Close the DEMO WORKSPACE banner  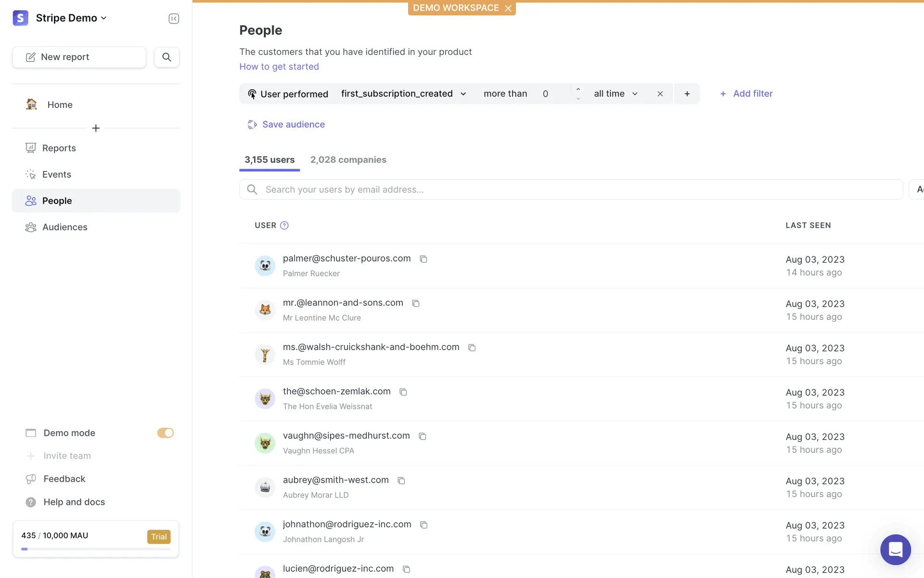(x=508, y=8)
